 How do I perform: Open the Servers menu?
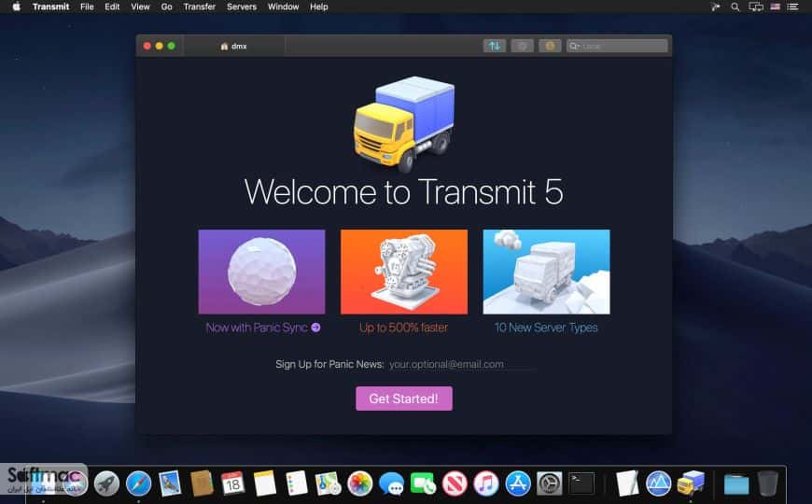click(x=242, y=7)
